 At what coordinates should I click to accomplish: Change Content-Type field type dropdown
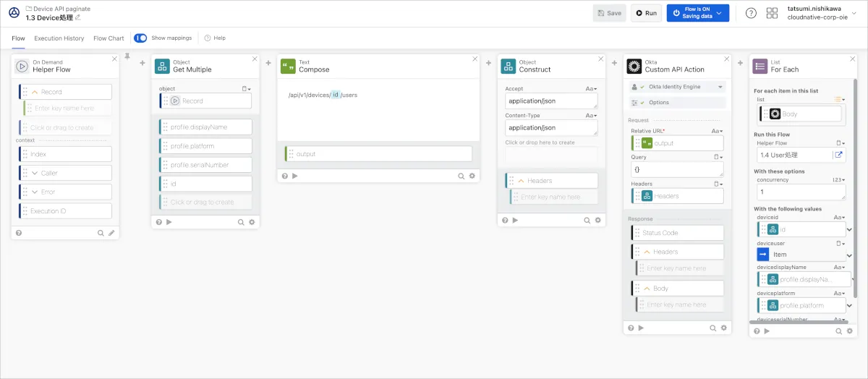tap(590, 115)
